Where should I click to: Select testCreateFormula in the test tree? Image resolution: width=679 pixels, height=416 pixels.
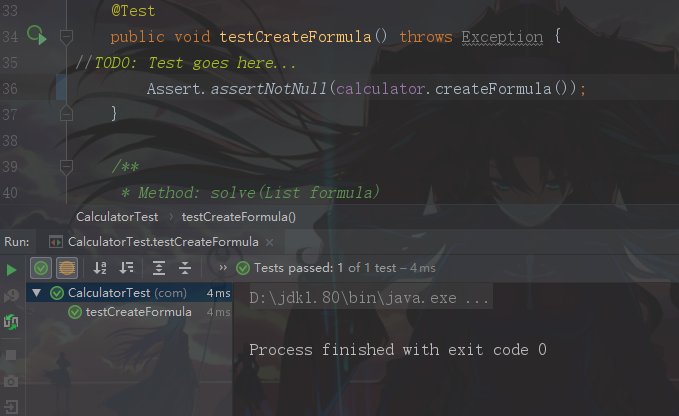(x=138, y=312)
